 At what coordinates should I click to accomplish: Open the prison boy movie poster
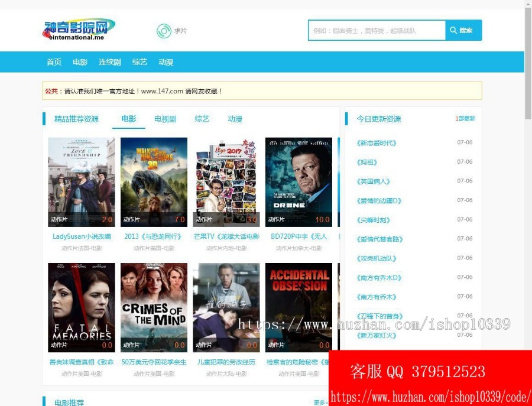226,307
